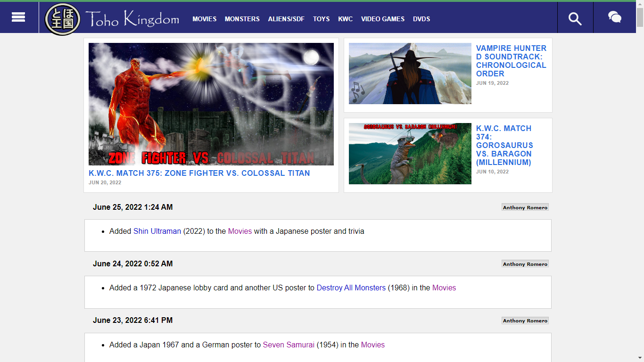The image size is (644, 362).
Task: Click the June 23, 2022 6:41 PM heading
Action: [133, 320]
